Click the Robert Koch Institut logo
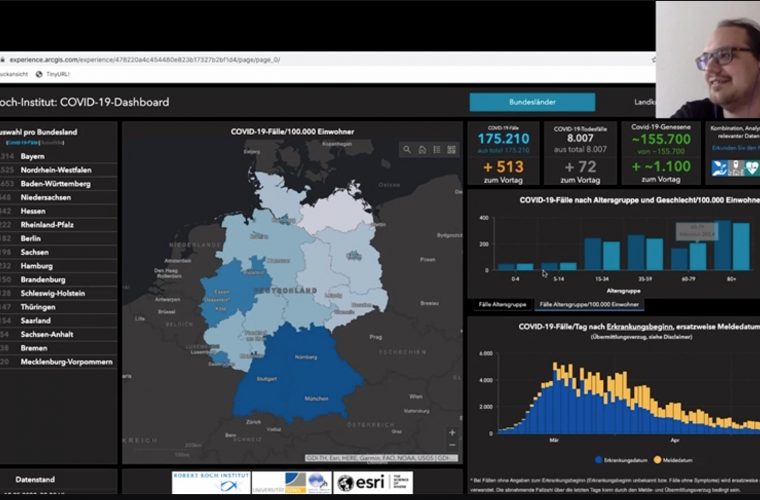The image size is (760, 500). [211, 482]
